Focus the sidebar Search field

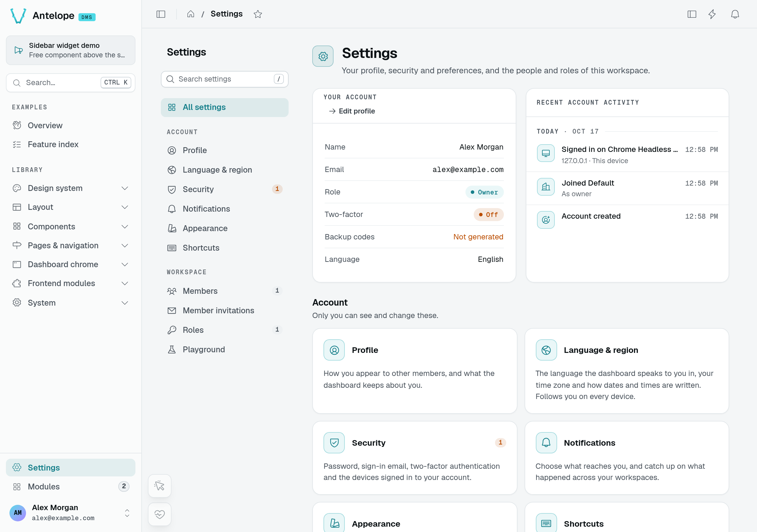[x=71, y=82]
